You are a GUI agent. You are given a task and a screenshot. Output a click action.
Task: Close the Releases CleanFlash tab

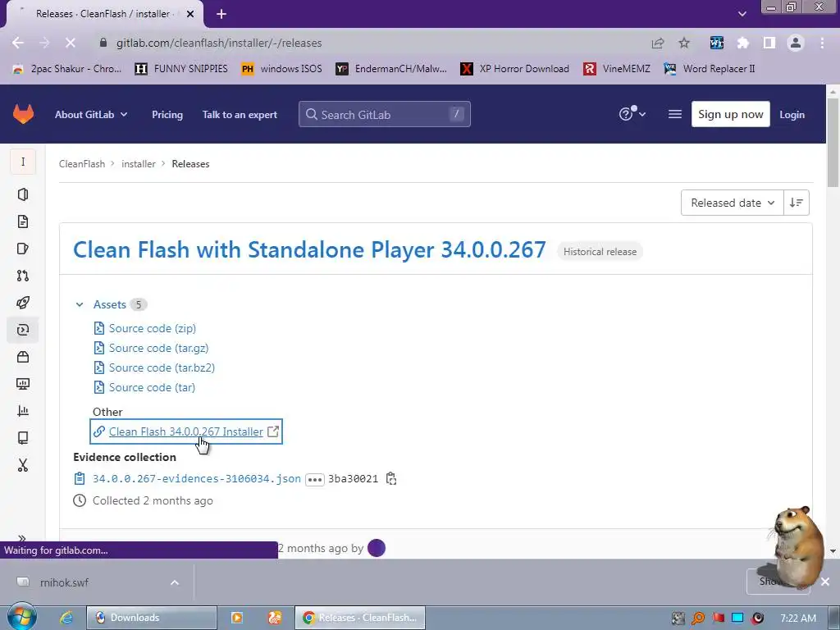[x=190, y=14]
